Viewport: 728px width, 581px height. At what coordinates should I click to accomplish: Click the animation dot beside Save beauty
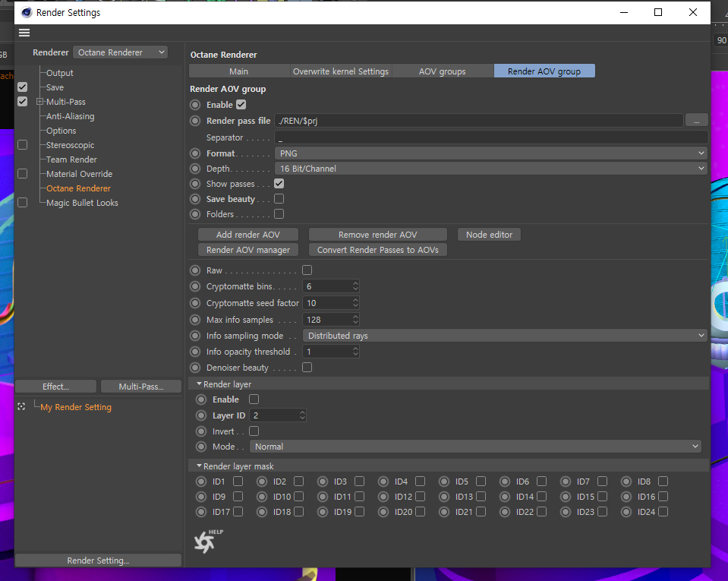point(195,199)
